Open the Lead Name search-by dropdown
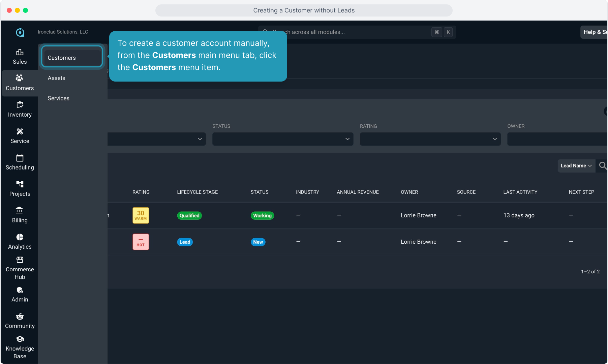Viewport: 608px width, 364px height. click(576, 165)
